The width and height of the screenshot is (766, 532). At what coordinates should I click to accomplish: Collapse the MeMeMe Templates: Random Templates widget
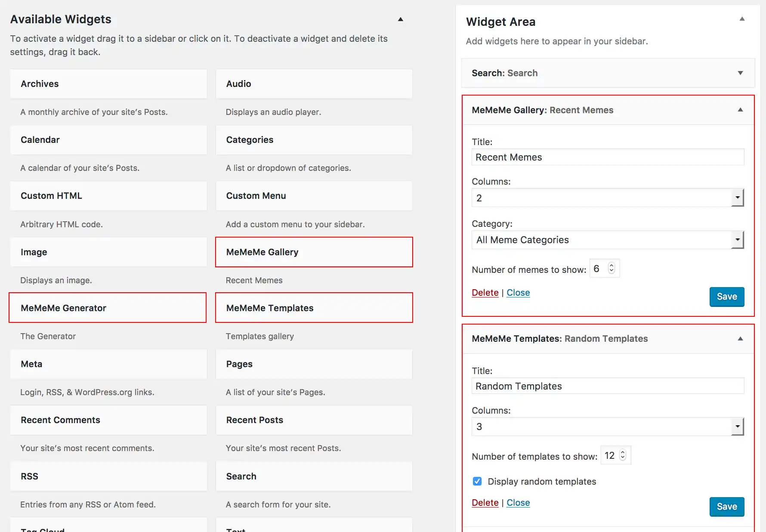741,338
